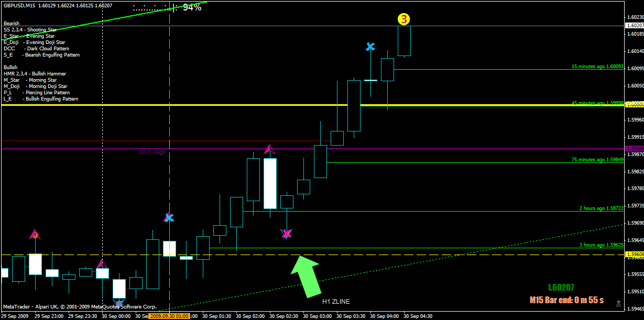Click the pink up arrow near D1(1) High

point(270,148)
